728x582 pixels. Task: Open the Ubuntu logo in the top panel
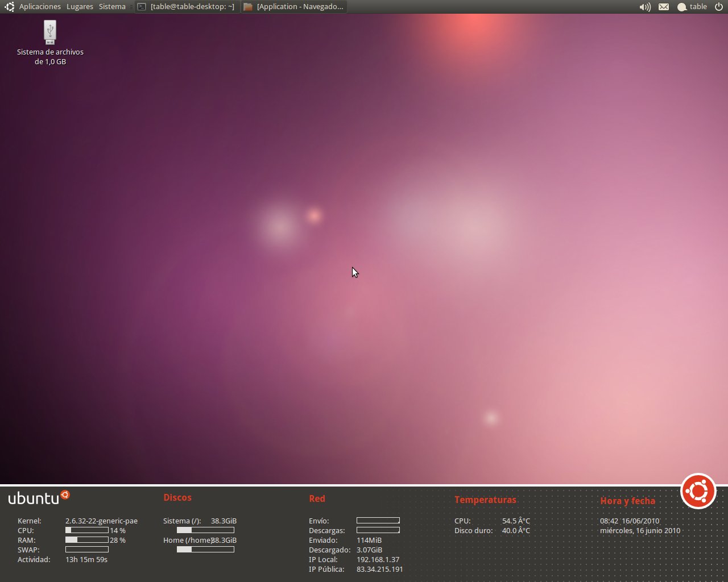pyautogui.click(x=9, y=7)
